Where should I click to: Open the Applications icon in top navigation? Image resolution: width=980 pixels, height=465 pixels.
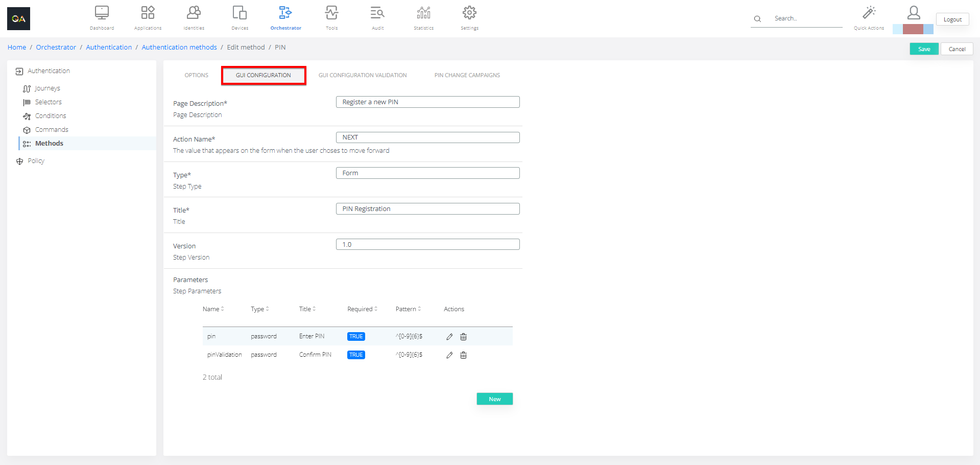(x=148, y=13)
